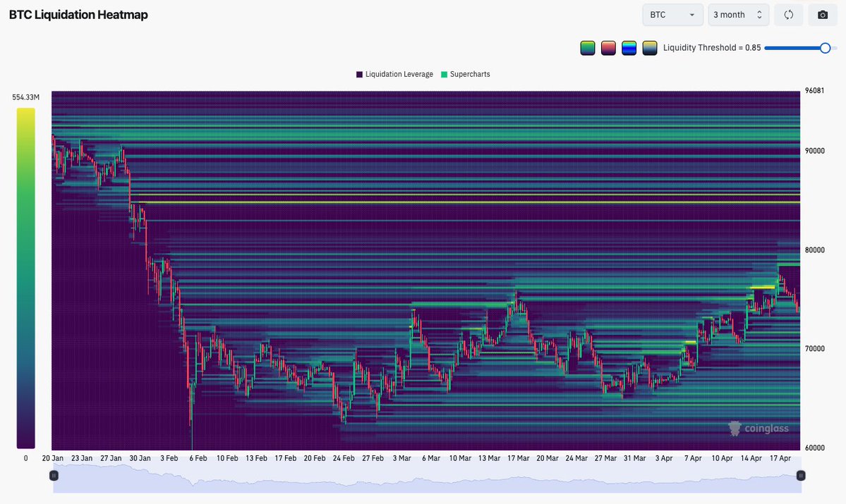Toggle the Liquidation Leverage legend item
Screen dimensions: 846x504
[394, 75]
